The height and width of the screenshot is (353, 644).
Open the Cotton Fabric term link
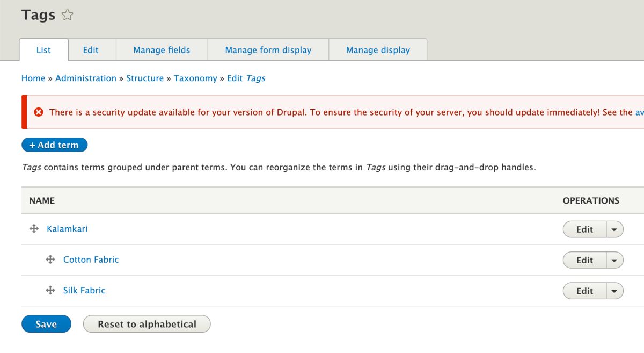pyautogui.click(x=91, y=260)
